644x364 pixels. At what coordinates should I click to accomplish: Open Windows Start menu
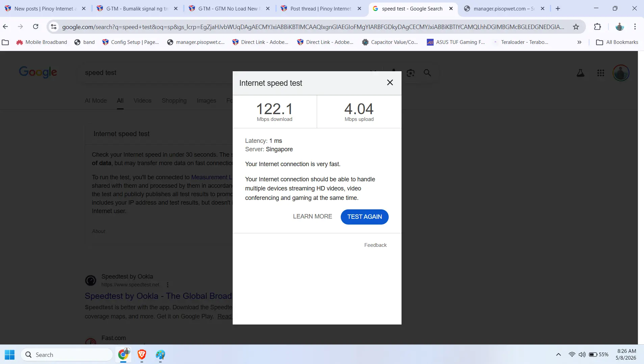click(x=9, y=355)
